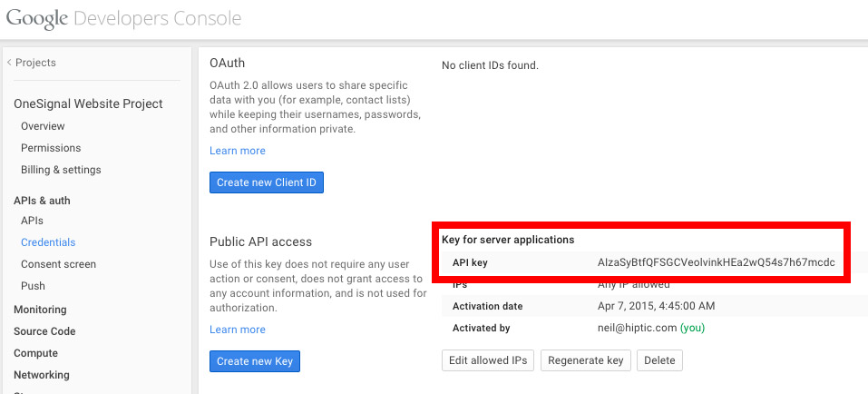Image resolution: width=868 pixels, height=394 pixels.
Task: Expand the Compute section
Action: click(35, 353)
